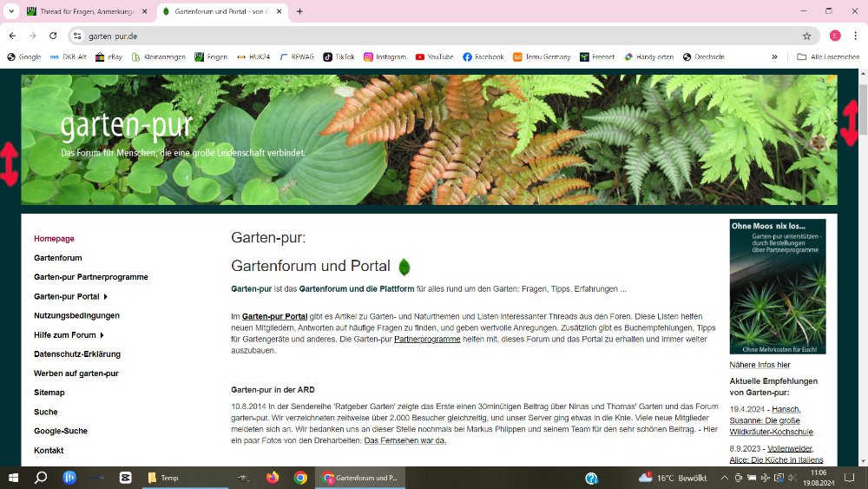
Task: Open the TikTok bookmark
Action: (x=339, y=56)
